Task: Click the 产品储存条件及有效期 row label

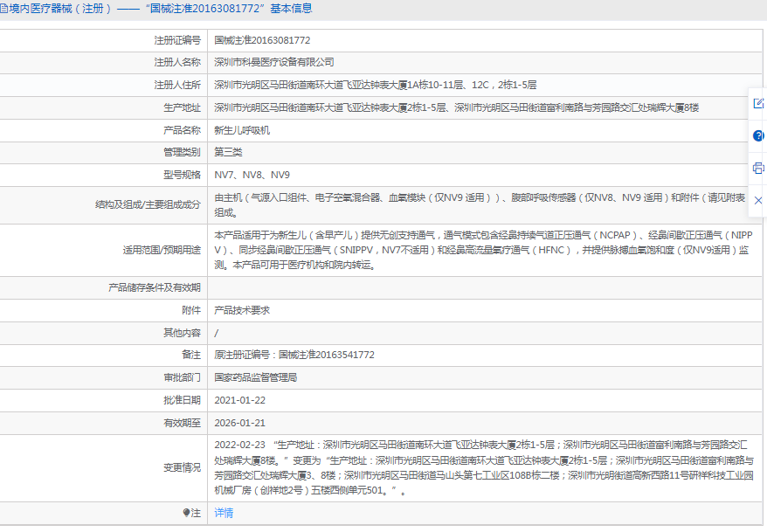Action: (154, 287)
